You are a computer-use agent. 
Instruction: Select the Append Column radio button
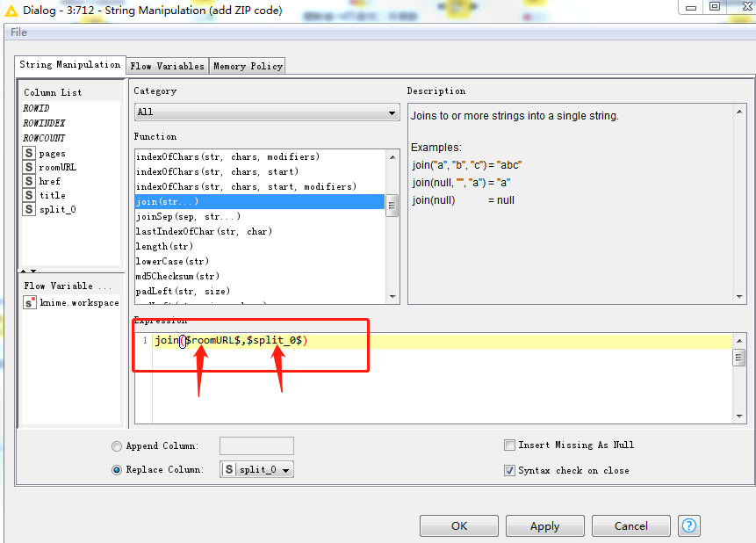tap(117, 445)
